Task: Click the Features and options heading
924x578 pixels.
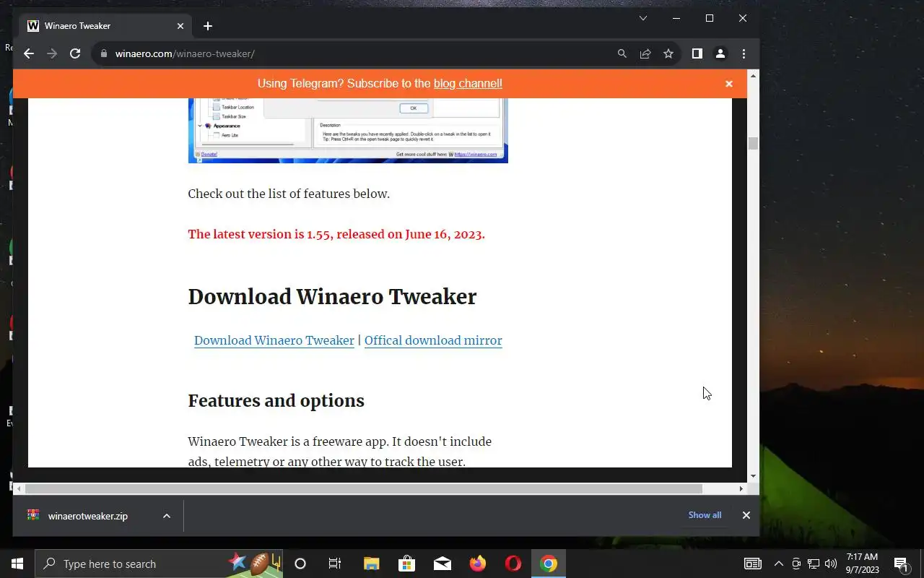Action: [276, 401]
